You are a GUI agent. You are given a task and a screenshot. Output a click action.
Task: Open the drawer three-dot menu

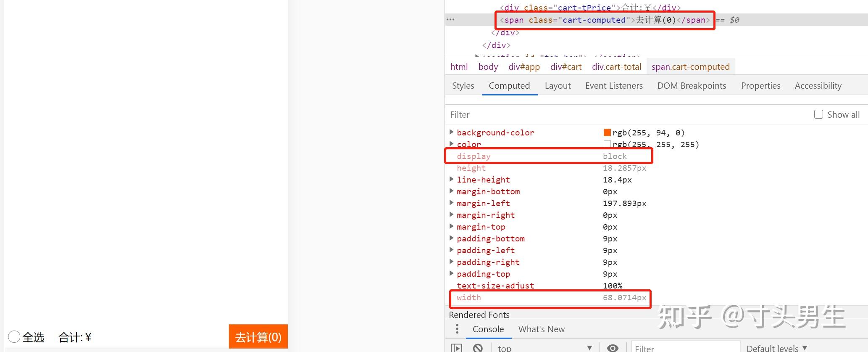[457, 329]
